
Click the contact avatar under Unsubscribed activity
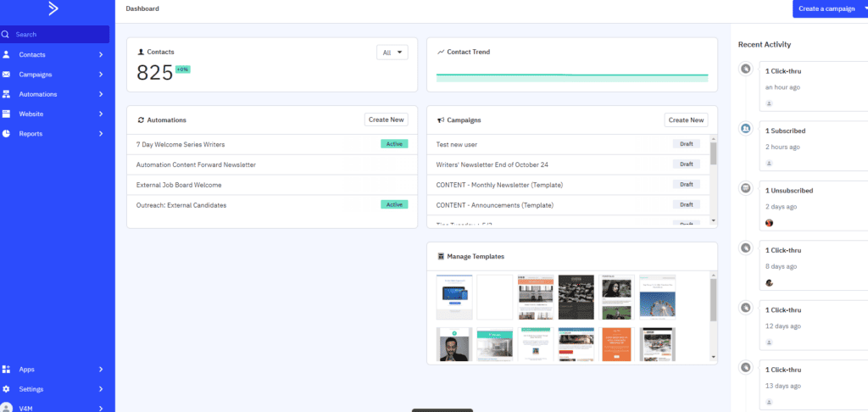(769, 223)
